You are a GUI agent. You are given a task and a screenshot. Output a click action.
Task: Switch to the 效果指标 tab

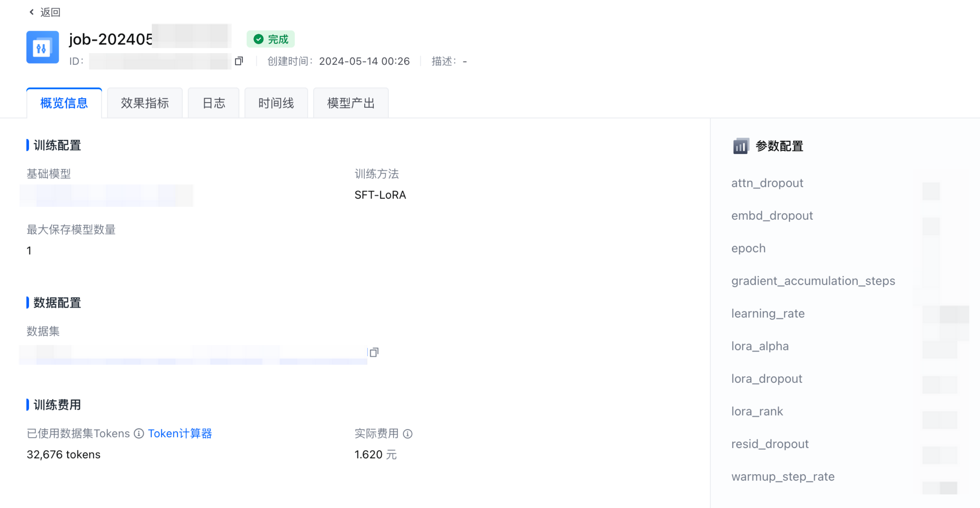tap(145, 103)
